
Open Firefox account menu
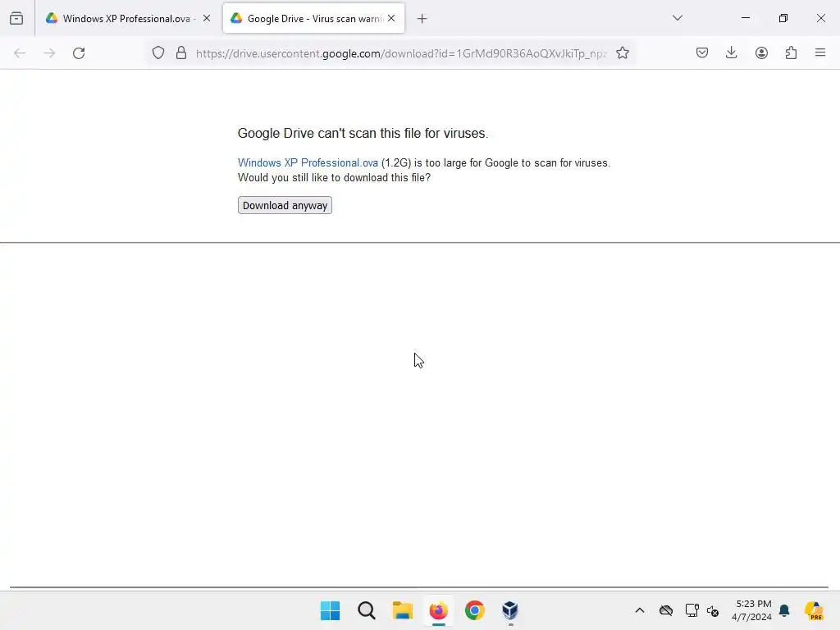click(761, 52)
